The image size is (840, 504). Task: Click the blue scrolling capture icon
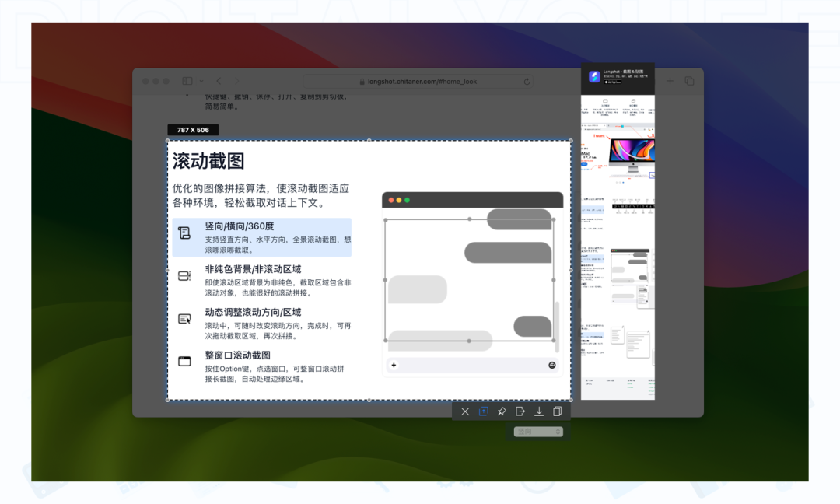coord(483,411)
